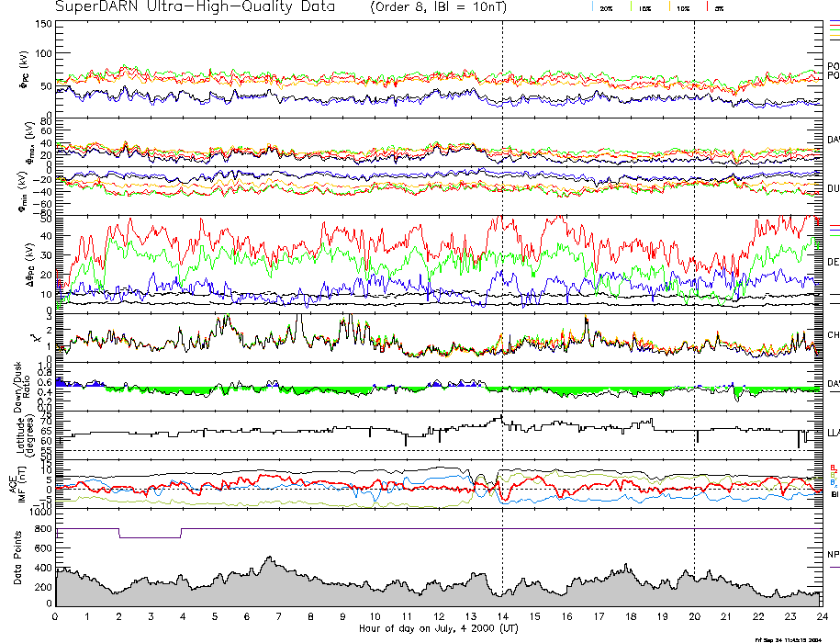Click hour tick label 14 on x-axis

pos(502,616)
